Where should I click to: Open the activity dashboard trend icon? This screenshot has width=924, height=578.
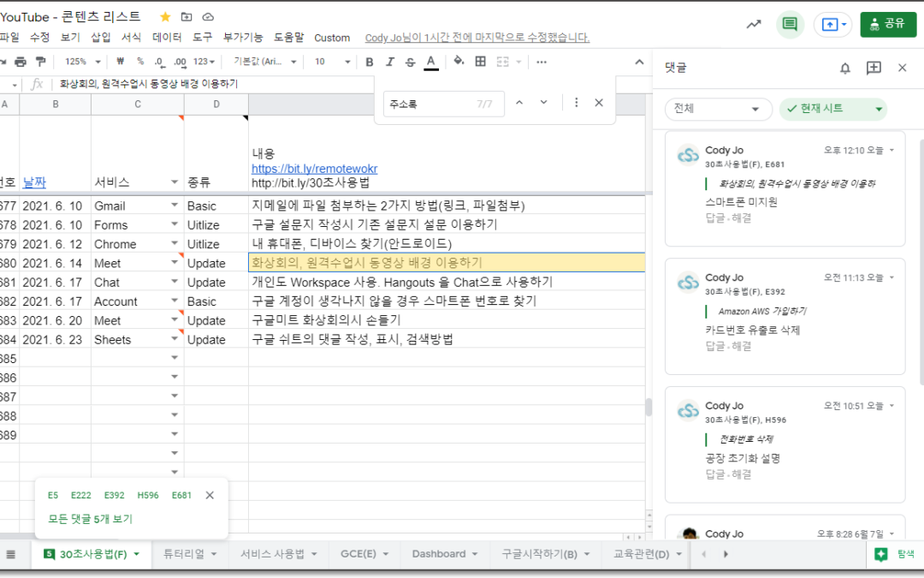point(754,24)
